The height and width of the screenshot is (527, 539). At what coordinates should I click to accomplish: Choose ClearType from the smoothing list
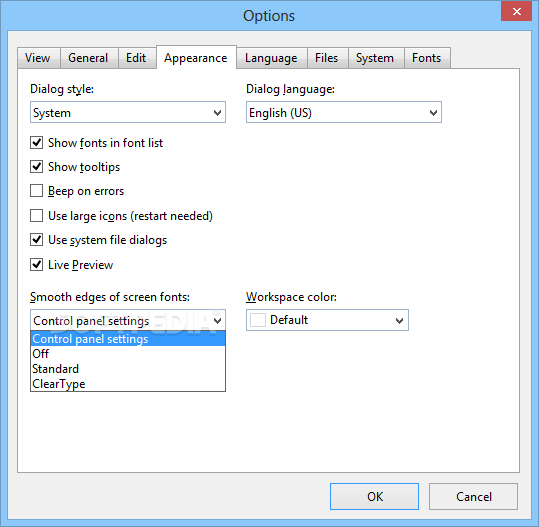click(128, 384)
